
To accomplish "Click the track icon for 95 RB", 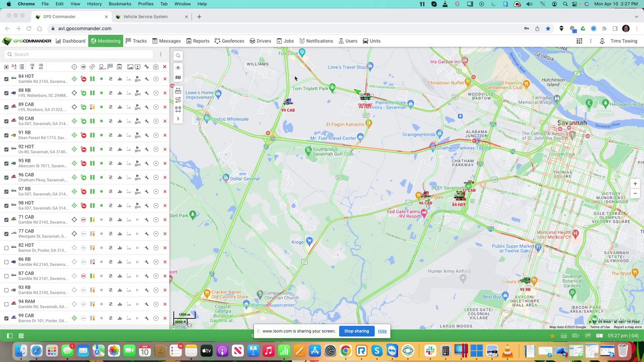I will click(x=111, y=163).
